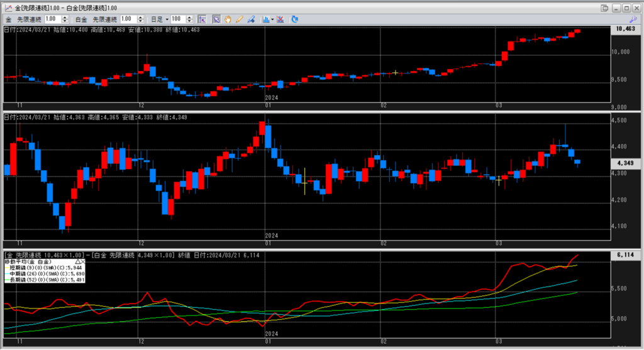
Task: Open the 日足 timeframe dropdown
Action: point(160,19)
